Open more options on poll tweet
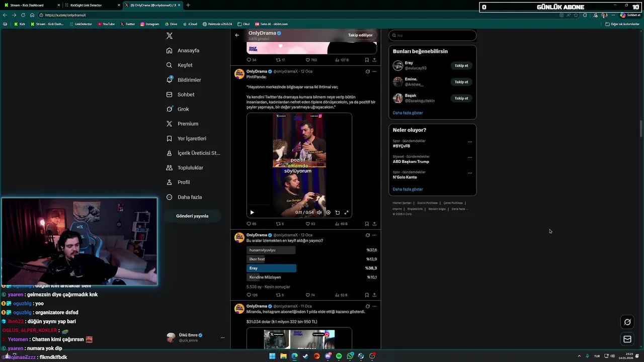Image resolution: width=644 pixels, height=362 pixels. (x=374, y=235)
